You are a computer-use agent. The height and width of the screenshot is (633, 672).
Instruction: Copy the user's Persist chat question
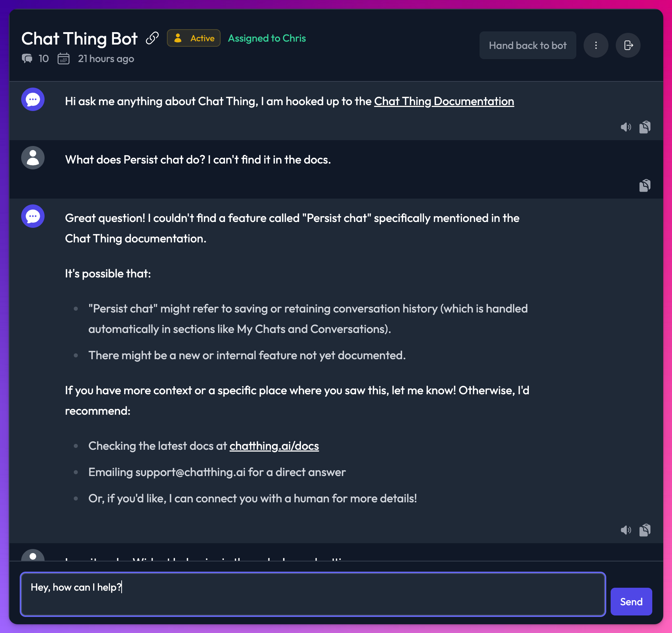pyautogui.click(x=645, y=185)
